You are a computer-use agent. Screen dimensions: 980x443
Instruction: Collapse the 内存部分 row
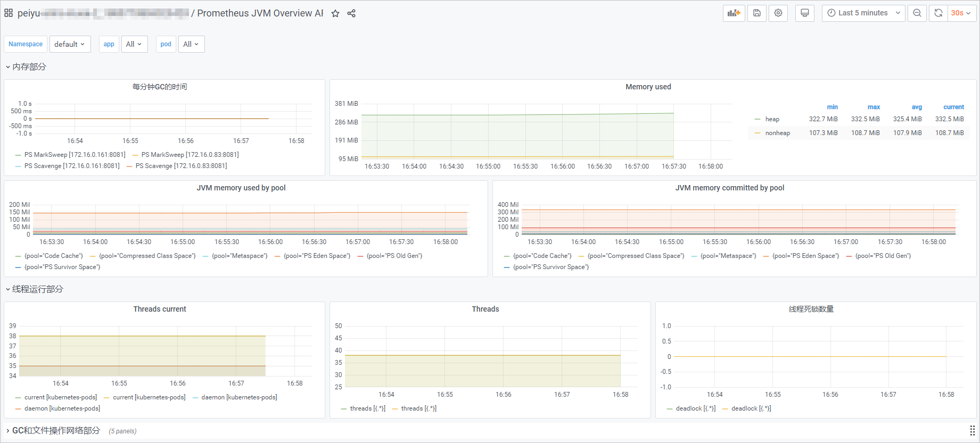(26, 67)
